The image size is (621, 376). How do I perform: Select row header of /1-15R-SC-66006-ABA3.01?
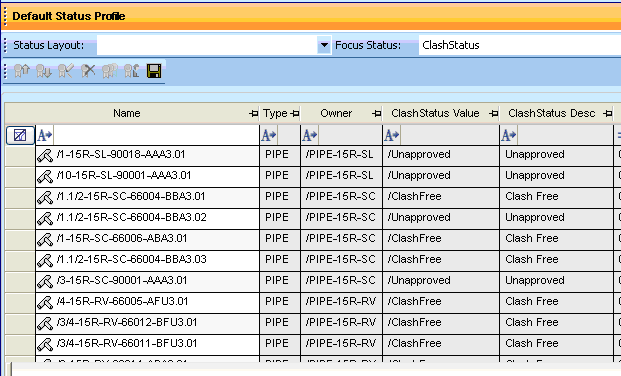pos(20,239)
